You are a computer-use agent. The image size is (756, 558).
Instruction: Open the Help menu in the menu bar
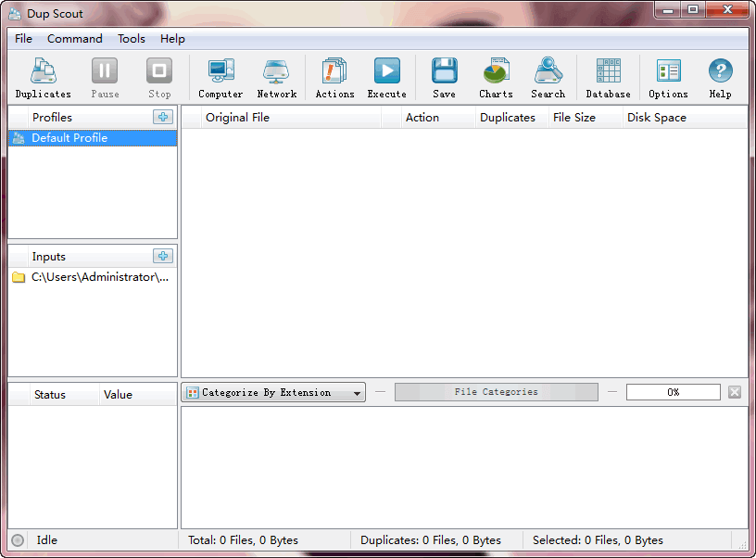tap(172, 39)
